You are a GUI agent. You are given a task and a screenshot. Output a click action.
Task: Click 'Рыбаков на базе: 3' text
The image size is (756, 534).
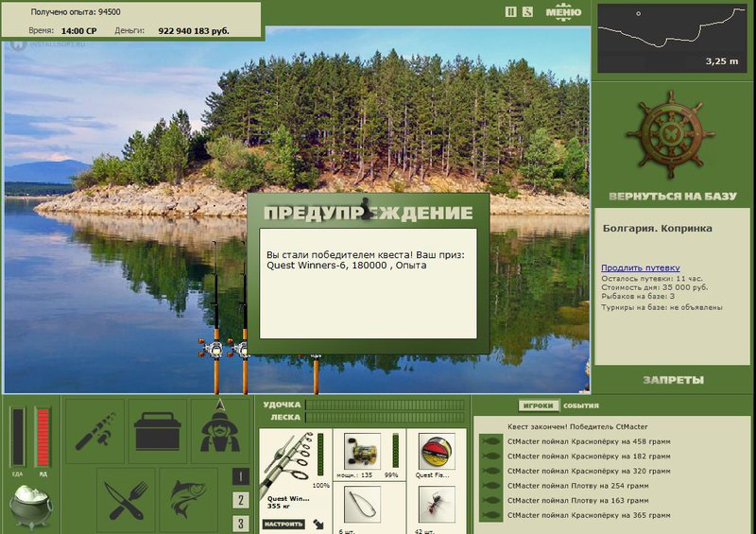638,296
